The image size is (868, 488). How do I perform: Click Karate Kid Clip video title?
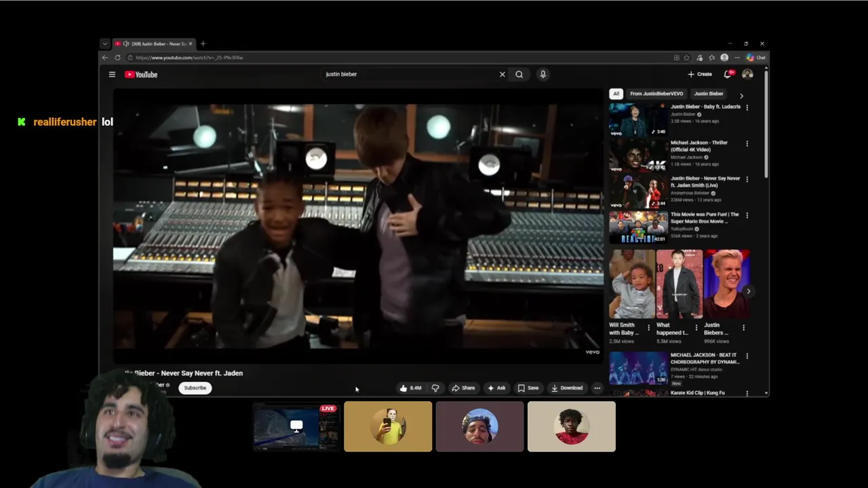[x=698, y=392]
